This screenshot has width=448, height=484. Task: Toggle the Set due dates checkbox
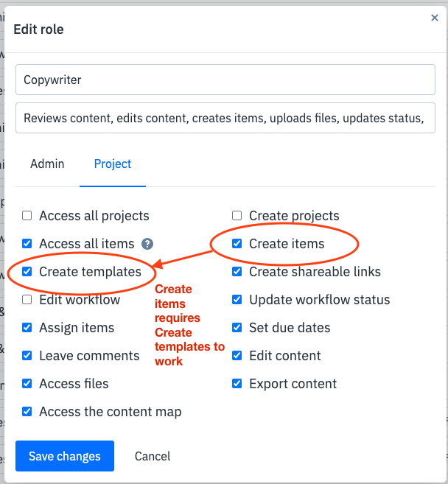(237, 328)
